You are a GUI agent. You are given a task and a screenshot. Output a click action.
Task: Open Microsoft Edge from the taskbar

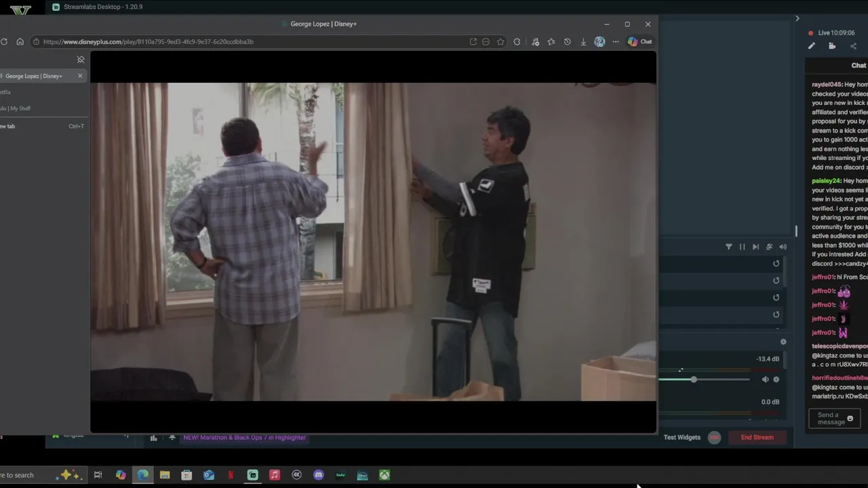142,475
